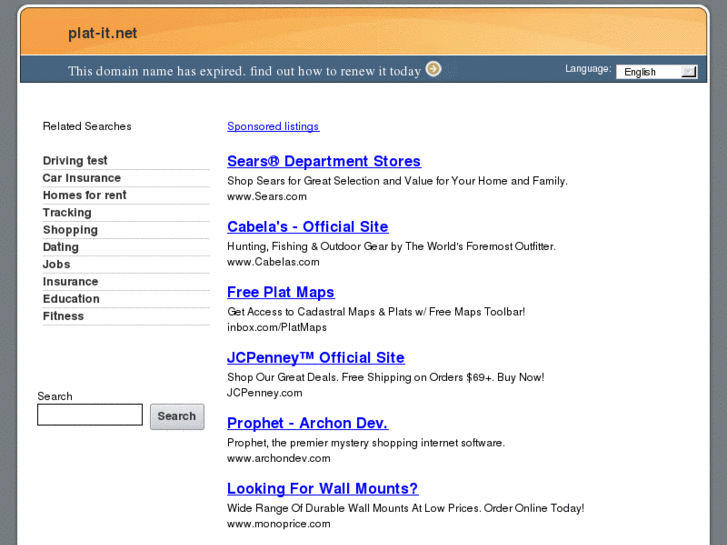
Task: Click the www.monoprice.com URL text
Action: (279, 524)
